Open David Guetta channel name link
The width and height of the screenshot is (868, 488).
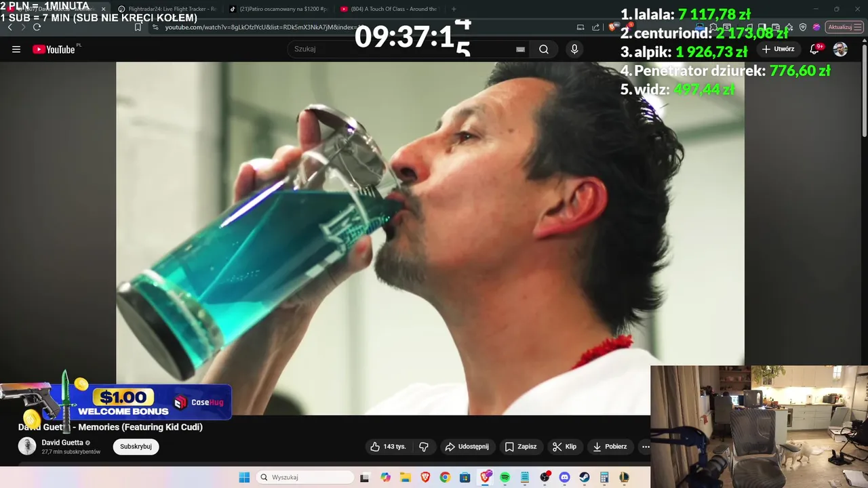point(62,443)
